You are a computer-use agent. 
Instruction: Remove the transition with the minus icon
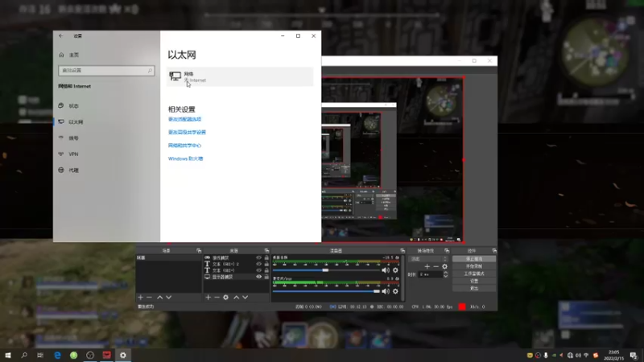pyautogui.click(x=436, y=266)
